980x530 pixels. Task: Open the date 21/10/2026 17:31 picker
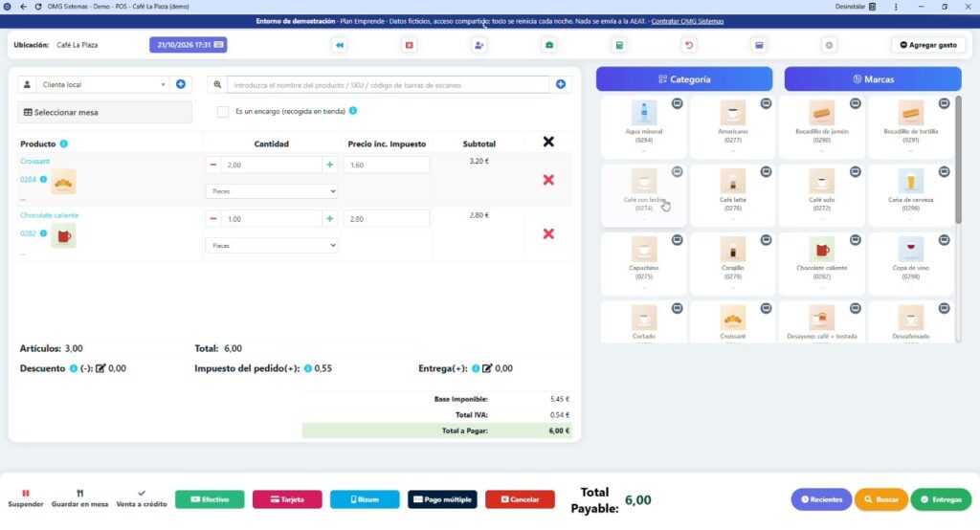[189, 45]
